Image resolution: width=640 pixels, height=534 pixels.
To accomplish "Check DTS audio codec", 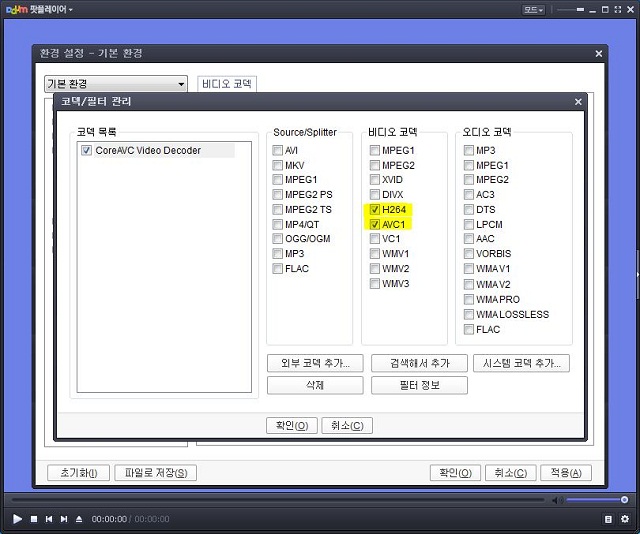I will click(469, 209).
